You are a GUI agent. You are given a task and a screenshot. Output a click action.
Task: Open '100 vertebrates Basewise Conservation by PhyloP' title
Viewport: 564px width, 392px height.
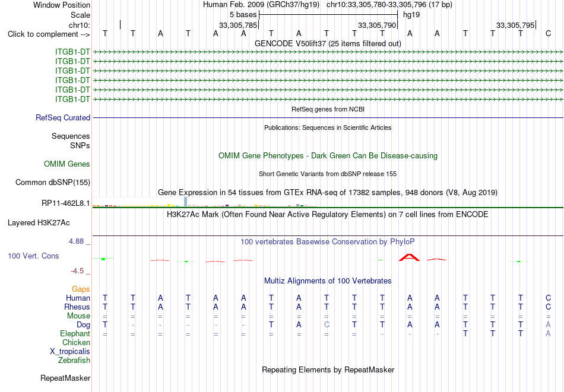(328, 242)
